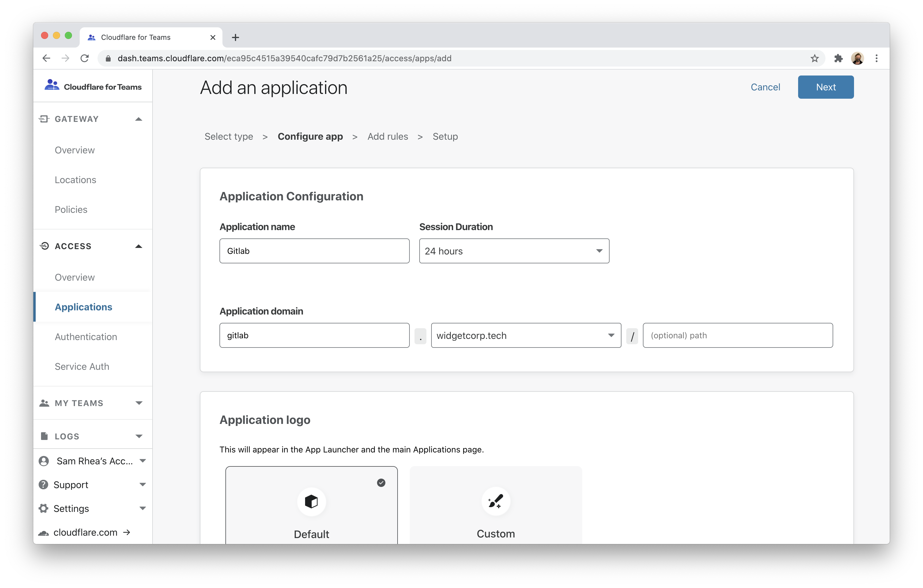Go to the Select type step
This screenshot has width=923, height=588.
[x=229, y=136]
